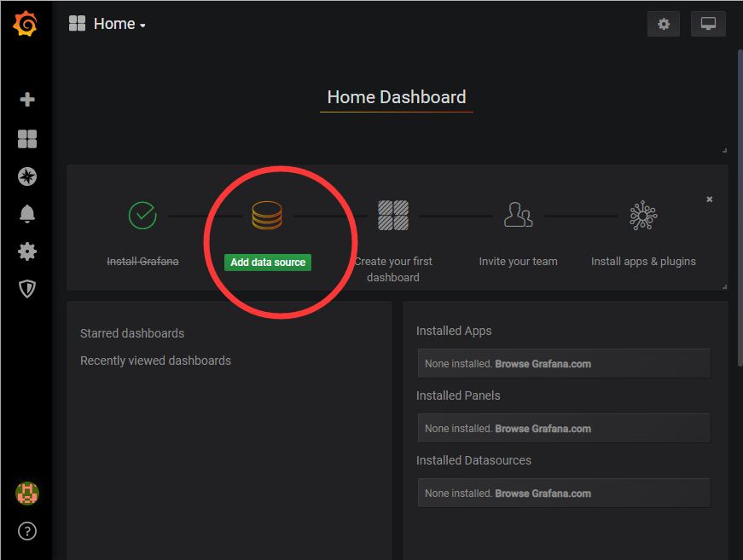Click the crossed-out Install Grafana step

pyautogui.click(x=142, y=262)
